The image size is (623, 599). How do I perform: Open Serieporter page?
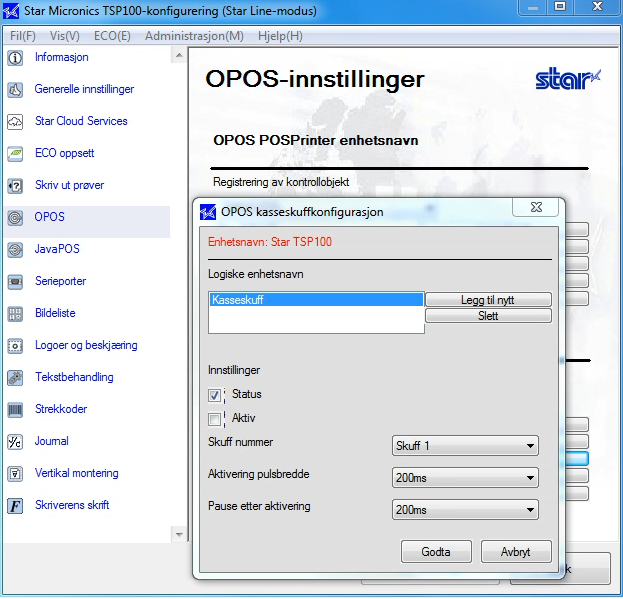pyautogui.click(x=60, y=281)
